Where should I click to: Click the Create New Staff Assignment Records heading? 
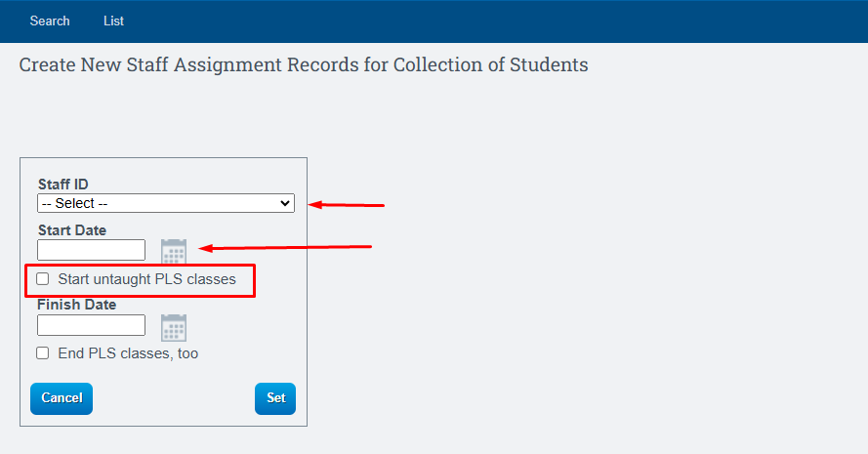click(304, 64)
